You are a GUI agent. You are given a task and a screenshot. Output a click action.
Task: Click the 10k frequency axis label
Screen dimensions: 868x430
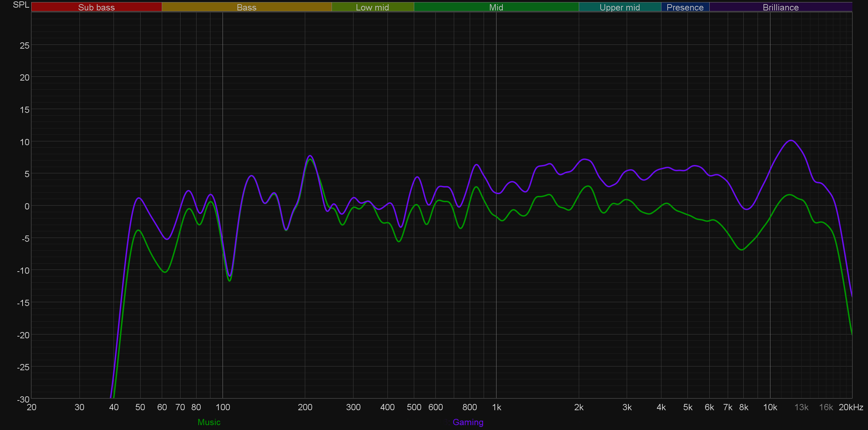(770, 407)
